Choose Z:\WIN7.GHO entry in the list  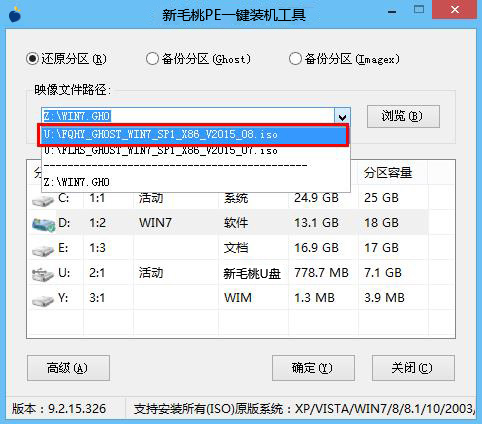coord(196,182)
